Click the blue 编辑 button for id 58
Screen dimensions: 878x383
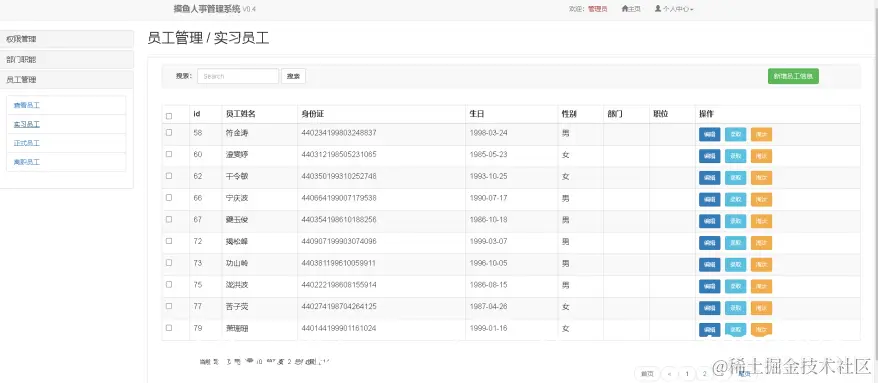(709, 134)
